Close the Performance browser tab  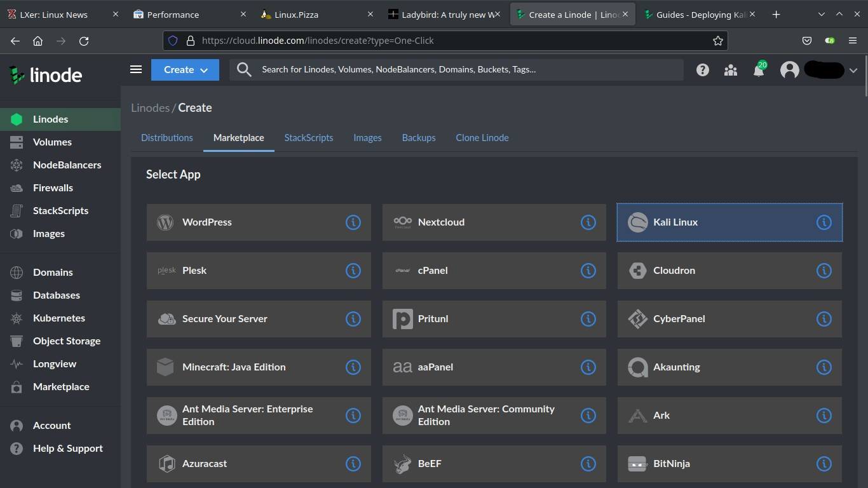pos(243,15)
